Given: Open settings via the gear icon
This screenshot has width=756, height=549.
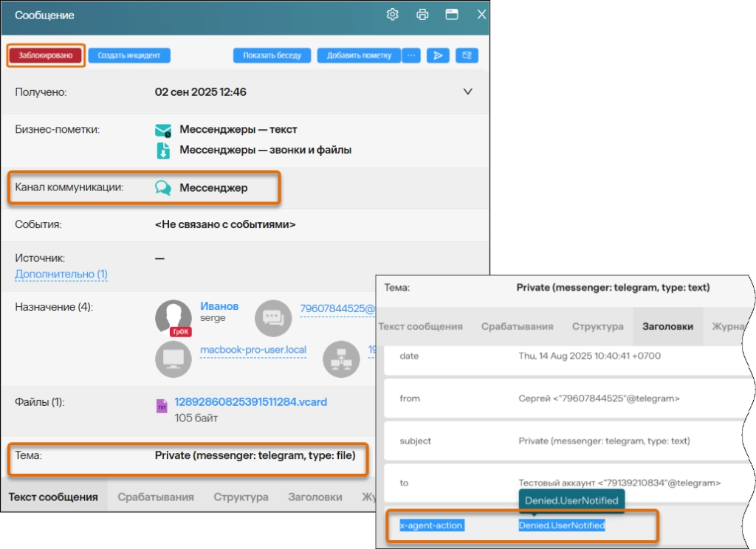Looking at the screenshot, I should (393, 15).
